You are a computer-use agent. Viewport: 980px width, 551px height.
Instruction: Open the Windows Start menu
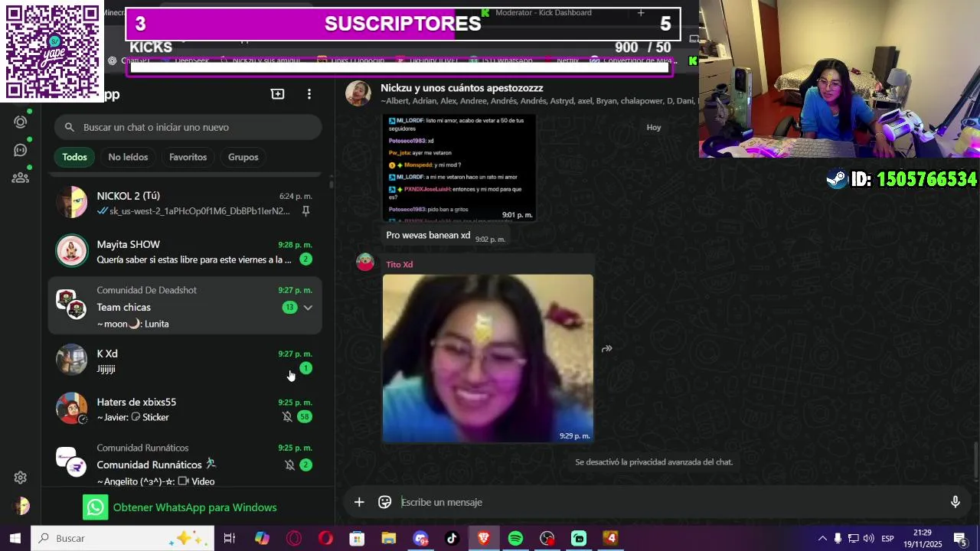tap(15, 538)
